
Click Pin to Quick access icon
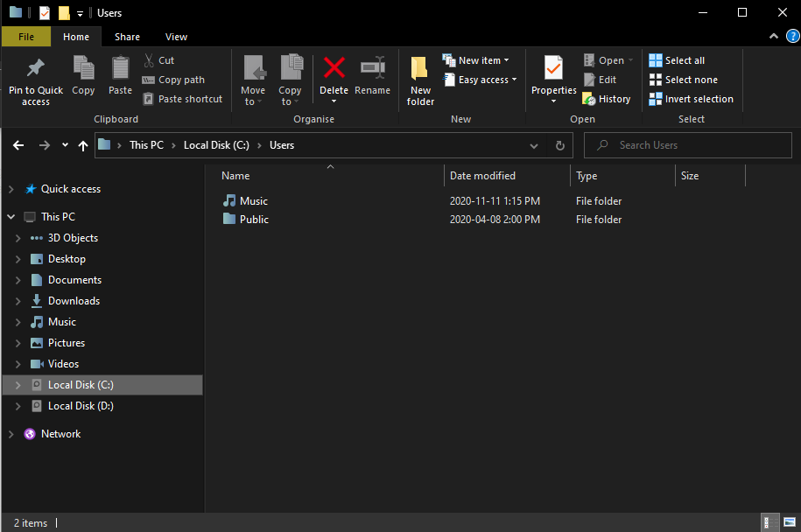[x=35, y=68]
